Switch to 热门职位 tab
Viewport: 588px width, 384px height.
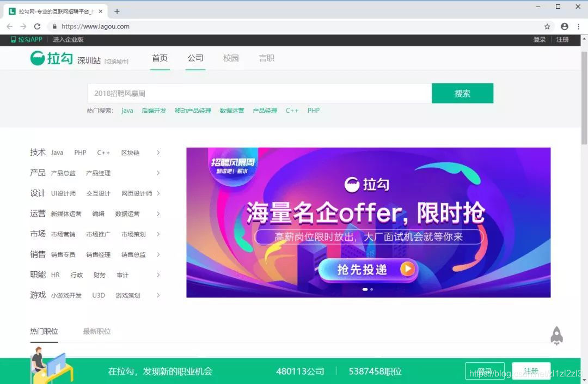point(44,332)
